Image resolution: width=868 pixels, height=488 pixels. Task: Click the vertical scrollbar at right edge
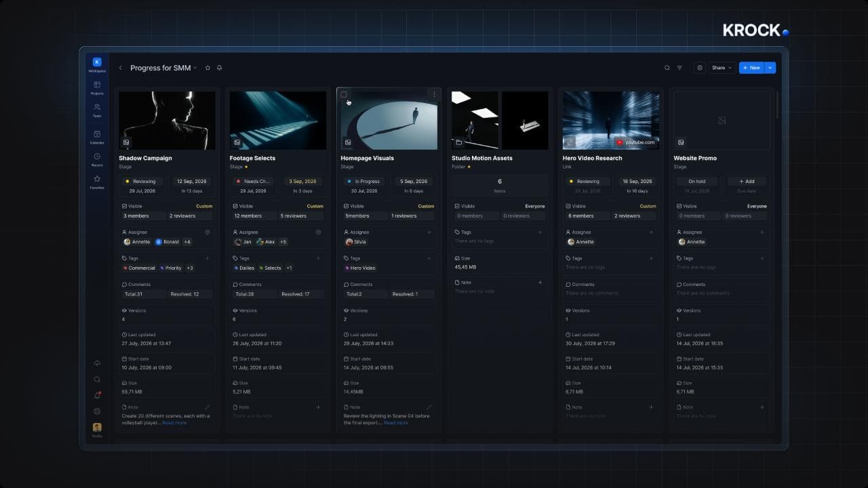pos(777,105)
